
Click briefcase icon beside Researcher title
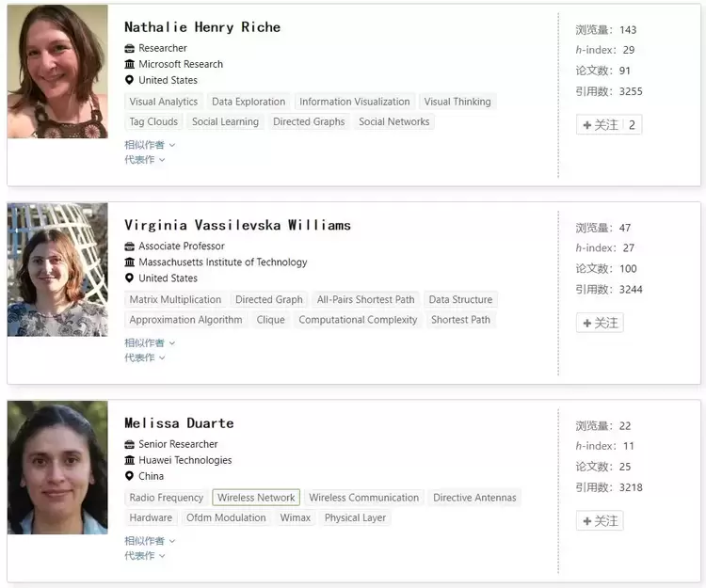pyautogui.click(x=130, y=48)
